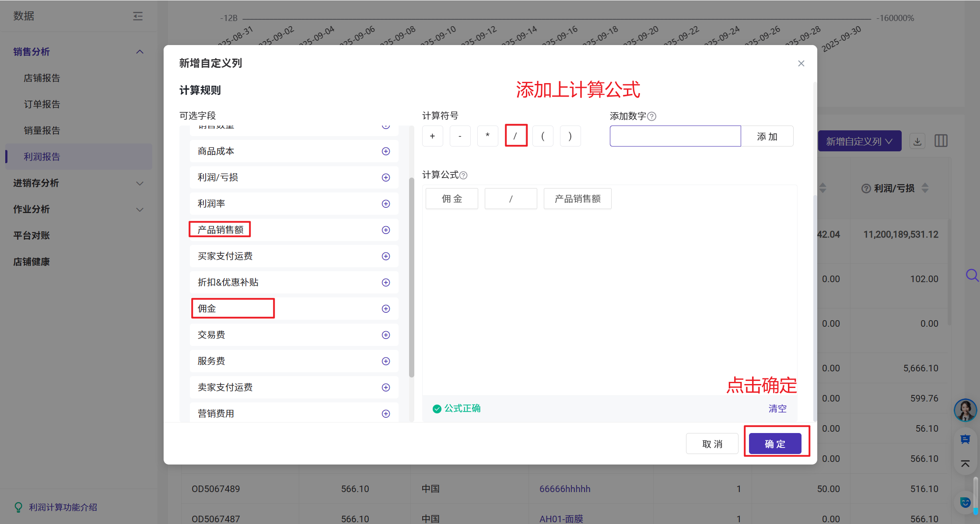Open 订单报告 in the sidebar

(x=42, y=105)
